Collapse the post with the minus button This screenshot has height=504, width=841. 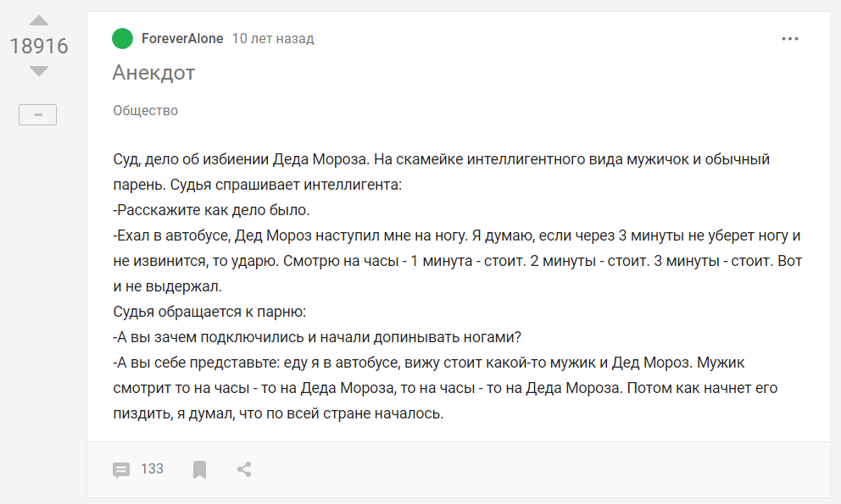pyautogui.click(x=37, y=114)
